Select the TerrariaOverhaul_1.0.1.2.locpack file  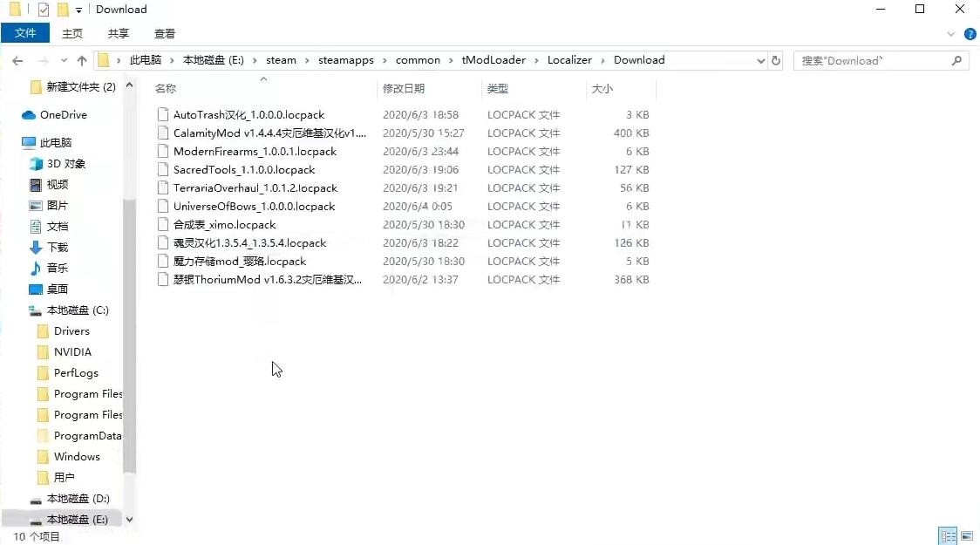[255, 188]
